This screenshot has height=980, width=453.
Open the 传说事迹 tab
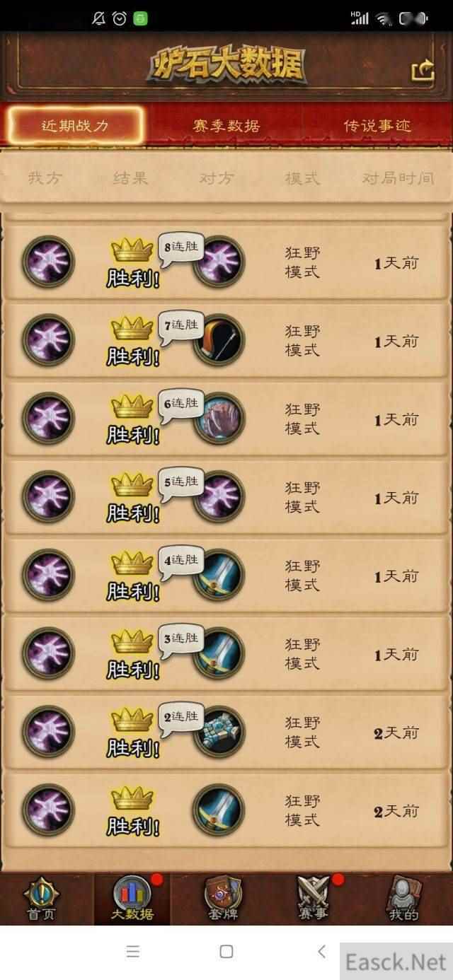377,126
